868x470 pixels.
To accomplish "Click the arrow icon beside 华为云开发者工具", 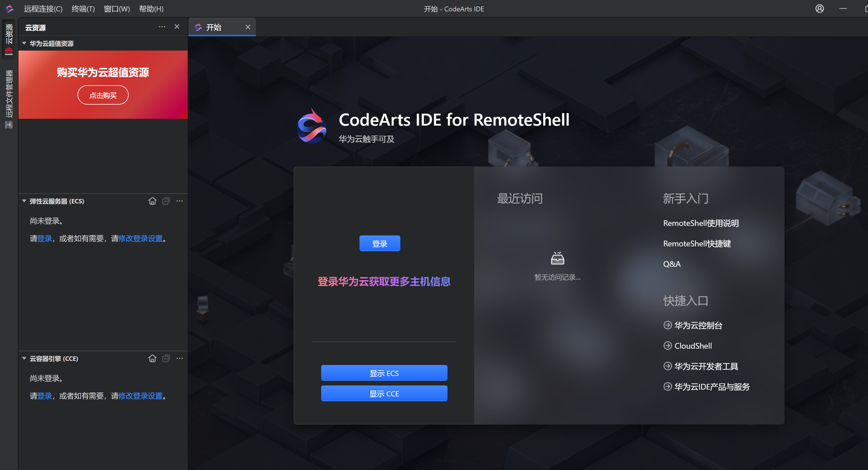I will (668, 366).
